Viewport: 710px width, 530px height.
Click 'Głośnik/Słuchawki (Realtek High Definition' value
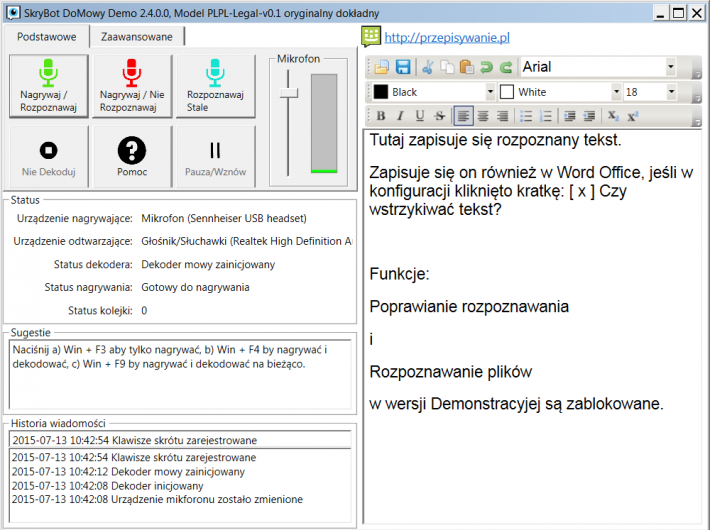pos(247,241)
